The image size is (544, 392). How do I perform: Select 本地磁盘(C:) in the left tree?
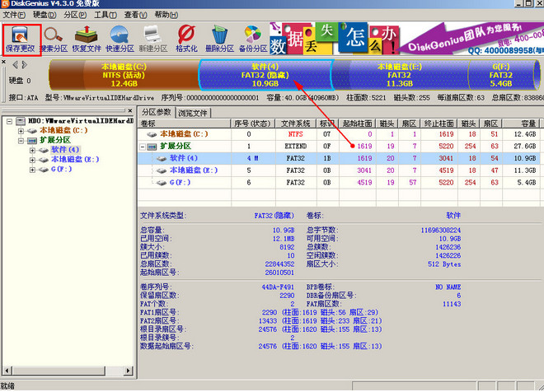(63, 131)
